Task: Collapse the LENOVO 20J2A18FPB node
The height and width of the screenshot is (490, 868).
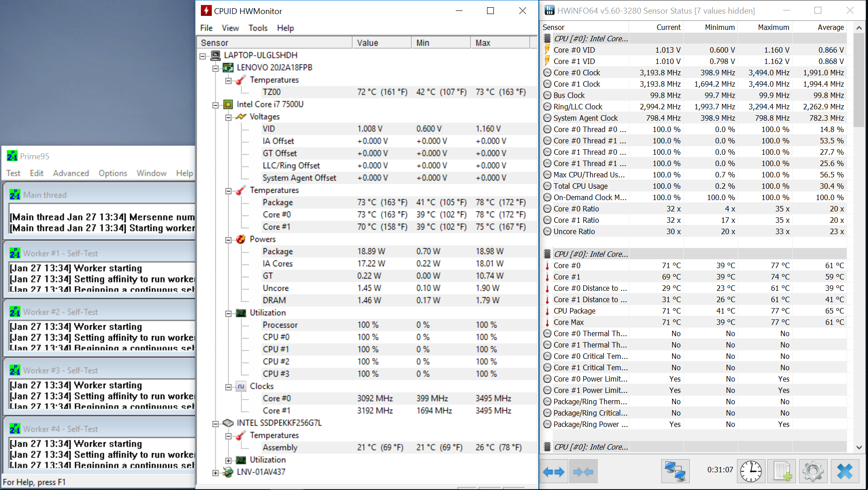Action: coord(215,68)
